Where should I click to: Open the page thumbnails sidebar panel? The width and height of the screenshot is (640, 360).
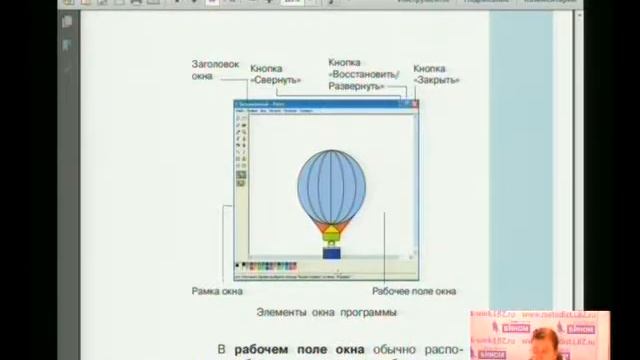[67, 21]
